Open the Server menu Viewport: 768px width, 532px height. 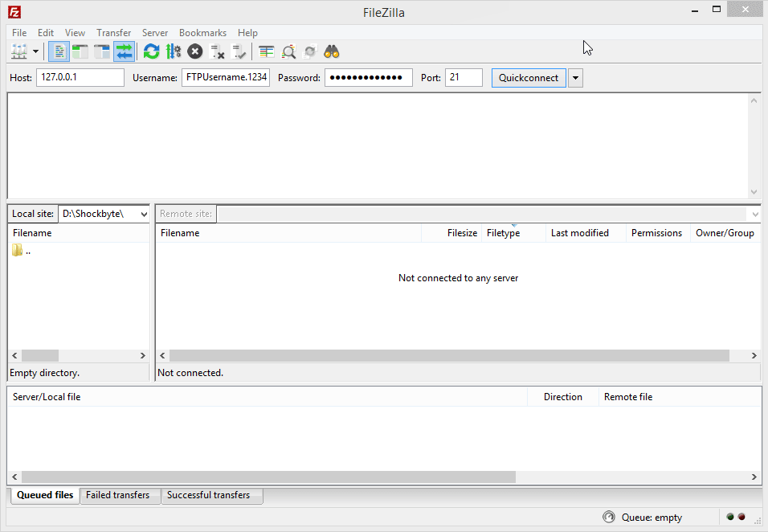tap(155, 32)
